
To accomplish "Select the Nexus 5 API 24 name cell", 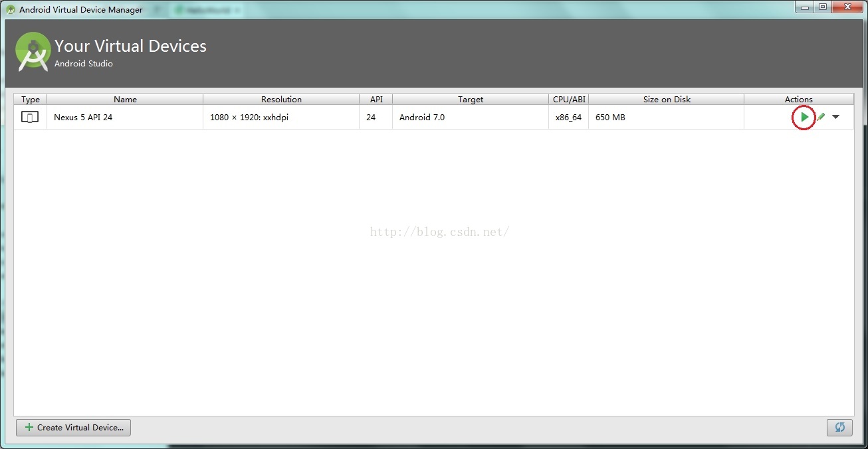I will [125, 117].
